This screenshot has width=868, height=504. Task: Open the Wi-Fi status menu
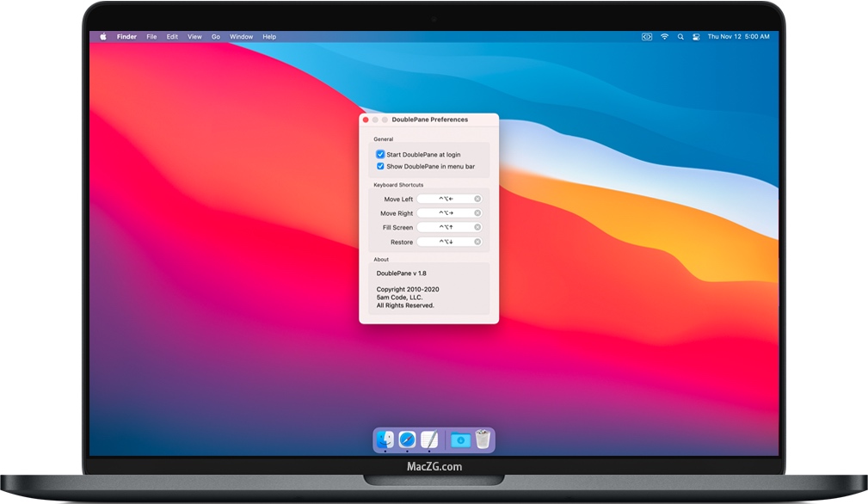[x=664, y=37]
